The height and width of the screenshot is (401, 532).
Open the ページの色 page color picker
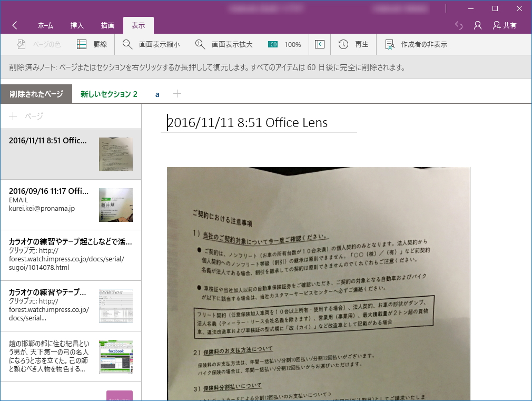click(x=35, y=44)
